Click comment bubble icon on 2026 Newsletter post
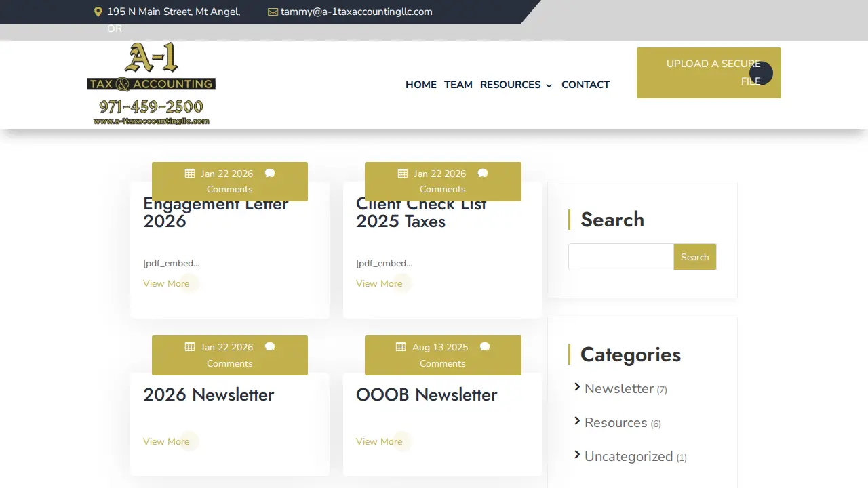 coord(270,347)
